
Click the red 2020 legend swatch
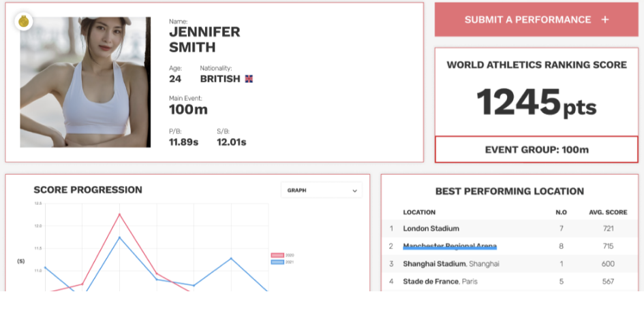coord(277,255)
